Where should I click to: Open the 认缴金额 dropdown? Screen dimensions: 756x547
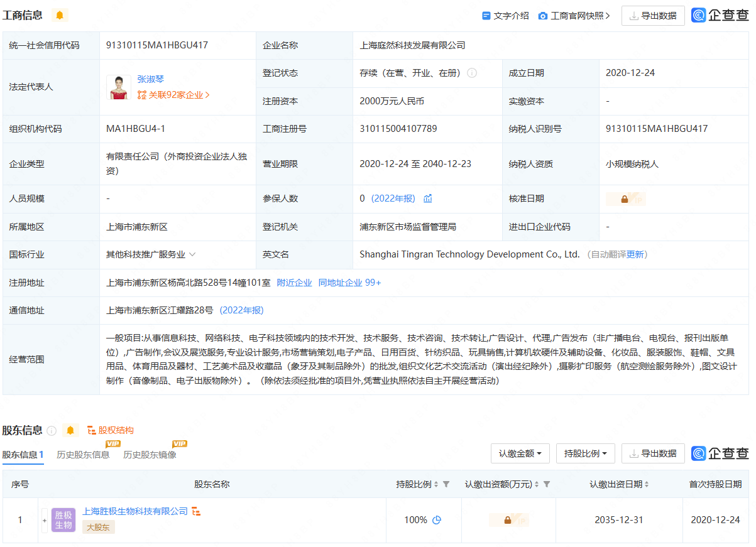coord(520,453)
